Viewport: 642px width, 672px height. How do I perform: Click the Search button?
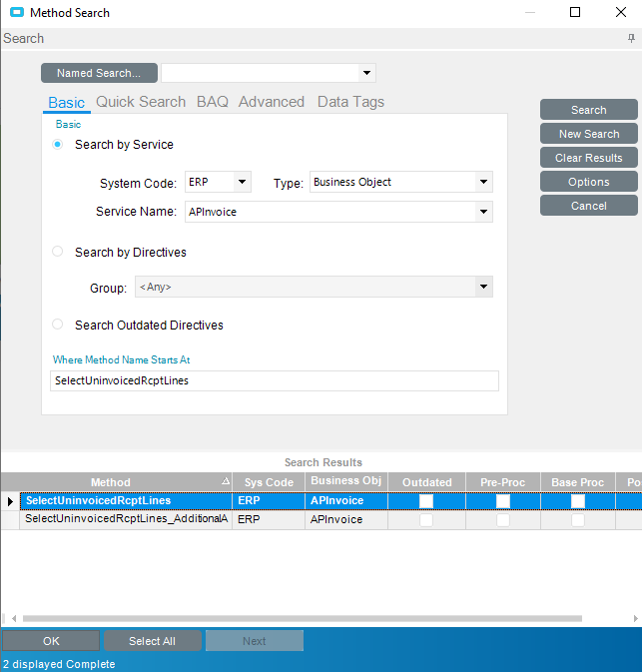(x=588, y=110)
